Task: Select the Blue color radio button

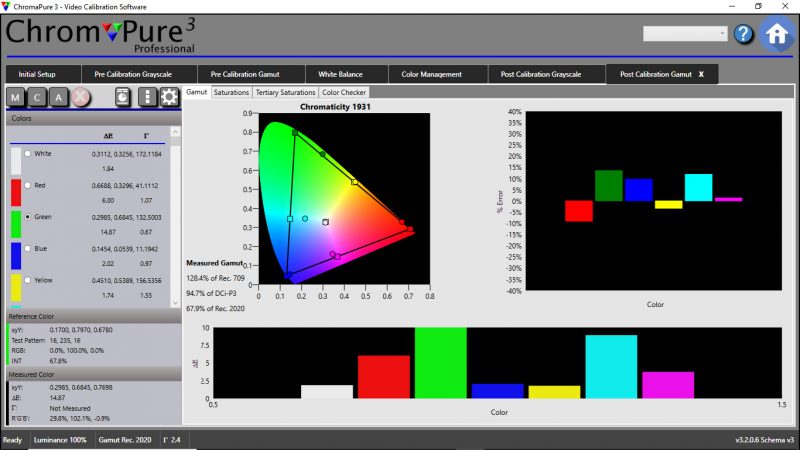Action: (27, 248)
